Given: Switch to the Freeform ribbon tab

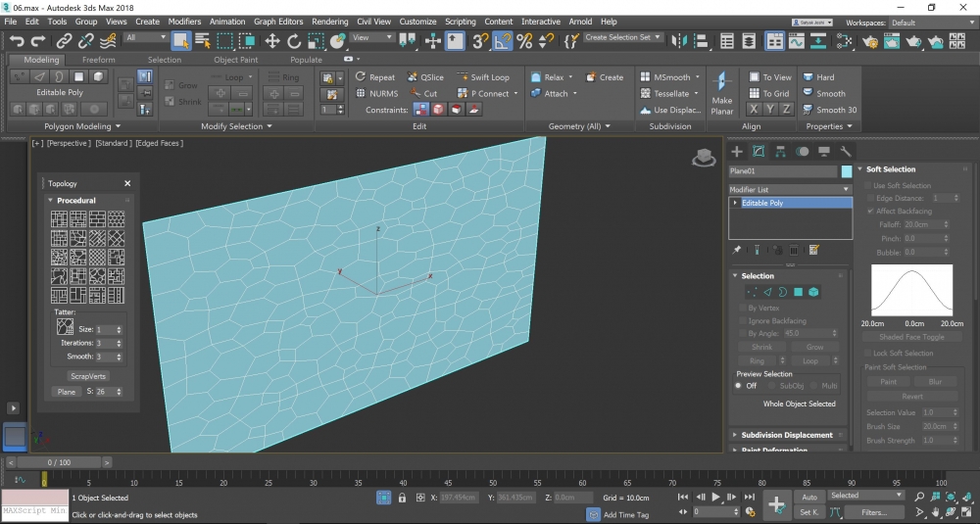Looking at the screenshot, I should tap(98, 60).
